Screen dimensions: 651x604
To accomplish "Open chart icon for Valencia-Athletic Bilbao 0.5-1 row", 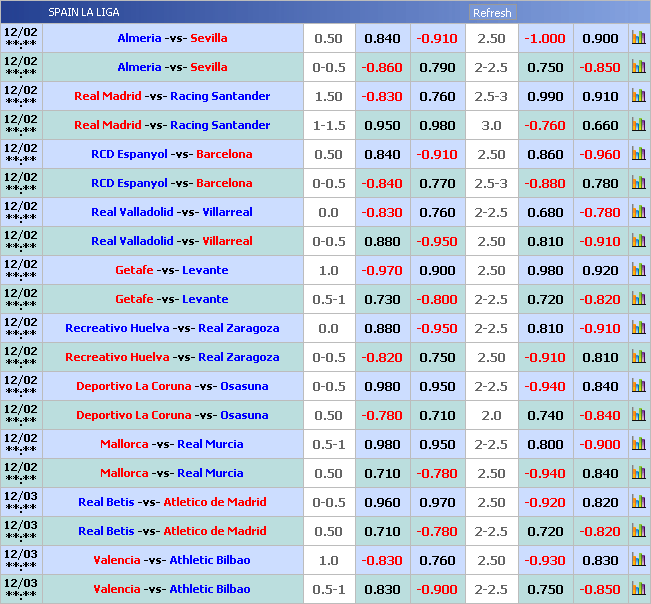I will point(638,589).
